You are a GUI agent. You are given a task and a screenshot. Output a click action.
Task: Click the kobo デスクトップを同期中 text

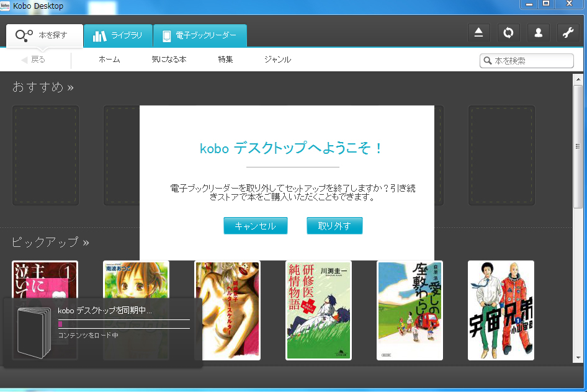click(x=105, y=311)
